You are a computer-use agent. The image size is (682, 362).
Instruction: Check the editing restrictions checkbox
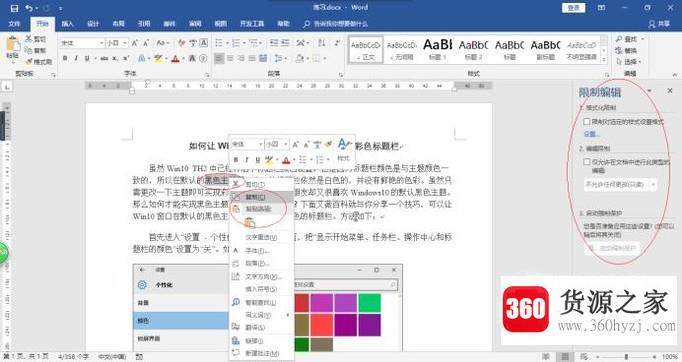(x=587, y=162)
